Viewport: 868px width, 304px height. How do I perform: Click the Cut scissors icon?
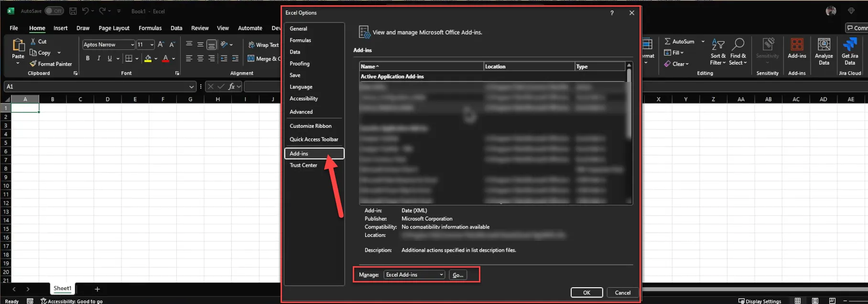click(33, 42)
